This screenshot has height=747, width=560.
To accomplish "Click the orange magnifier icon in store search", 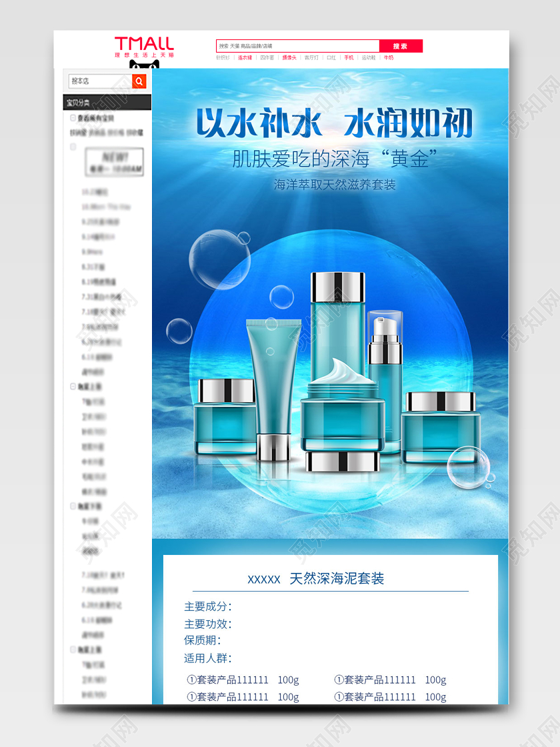I will click(138, 81).
